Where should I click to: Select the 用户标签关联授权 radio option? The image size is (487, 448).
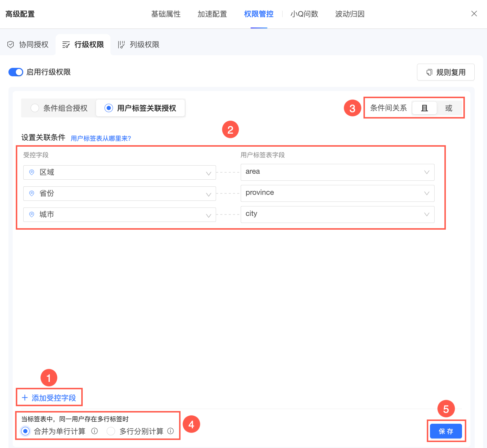click(109, 108)
